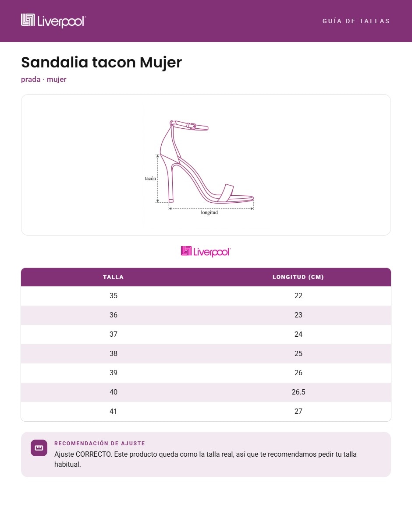
Task: Click the Sandalia tacon Mujer title
Action: tap(101, 63)
